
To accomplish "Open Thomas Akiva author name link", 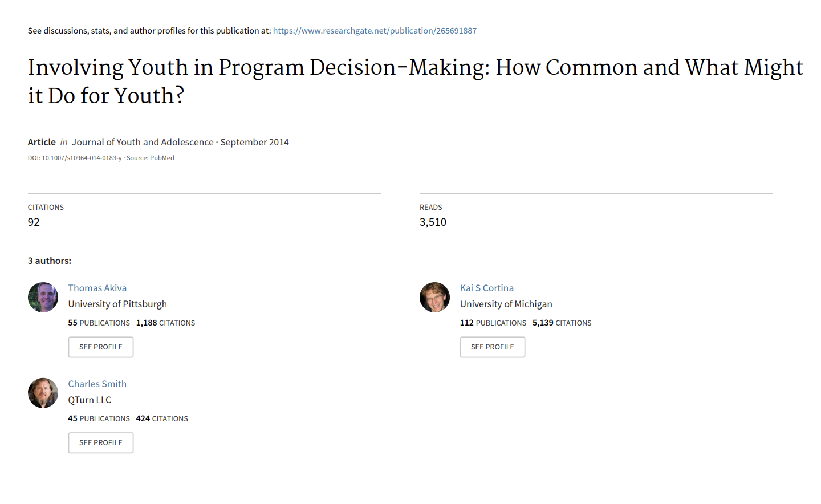I will [x=97, y=288].
